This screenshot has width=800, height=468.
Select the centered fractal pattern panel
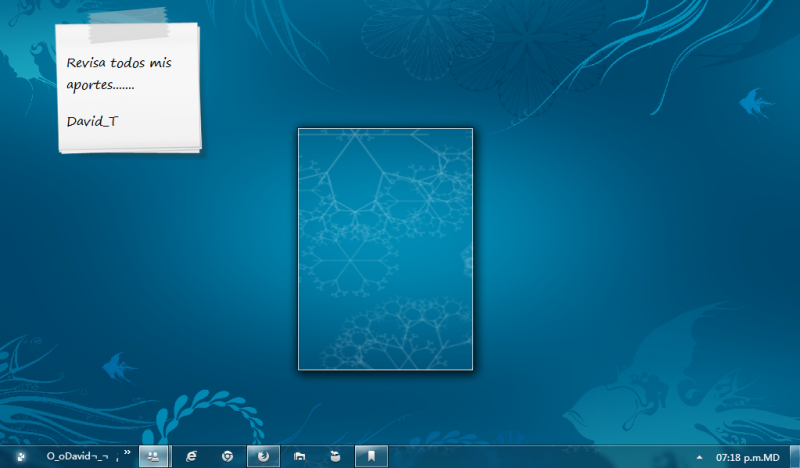(385, 249)
